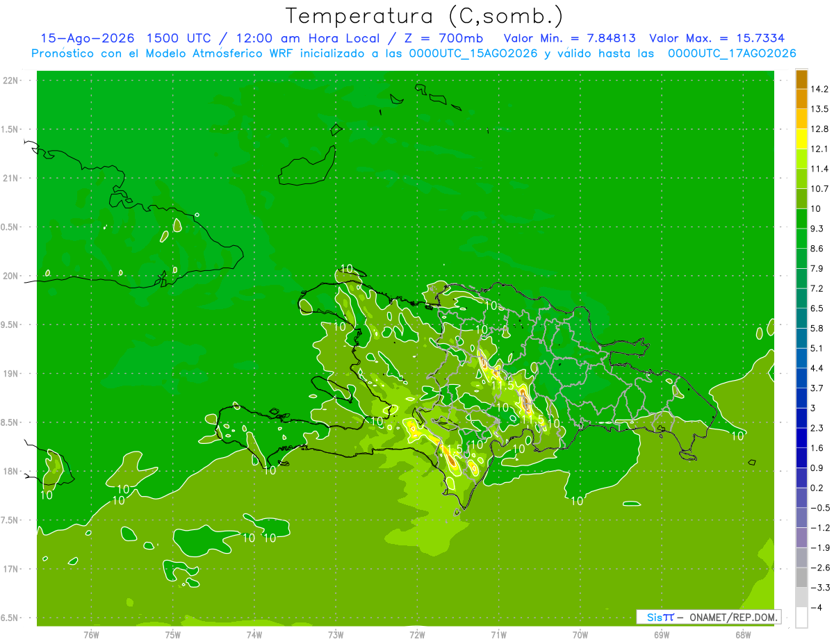Click the '12.8' colorbar value
This screenshot has width=834, height=644.
point(819,129)
